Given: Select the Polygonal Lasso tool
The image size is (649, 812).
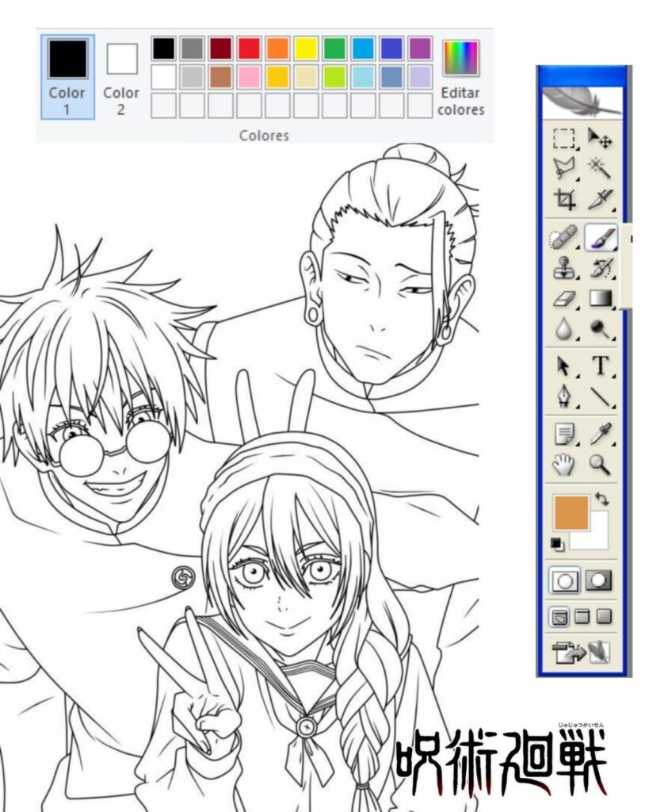Looking at the screenshot, I should 564,168.
